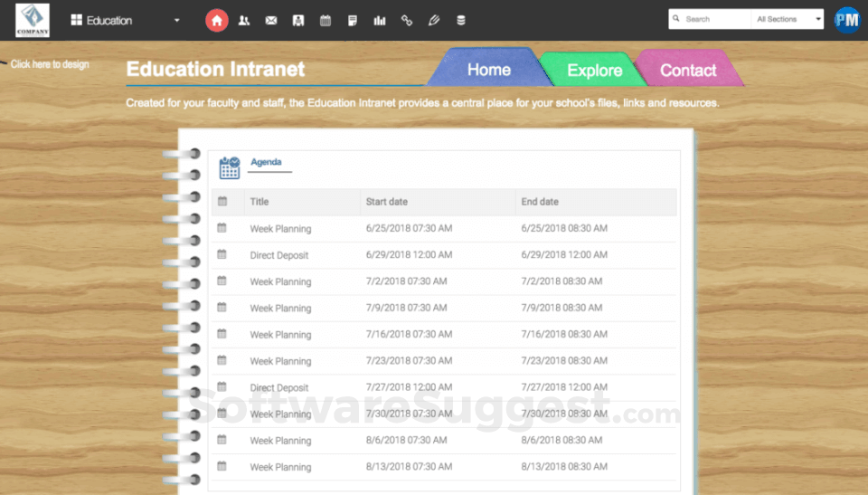Click the chain links icon
The height and width of the screenshot is (495, 868).
tap(406, 21)
